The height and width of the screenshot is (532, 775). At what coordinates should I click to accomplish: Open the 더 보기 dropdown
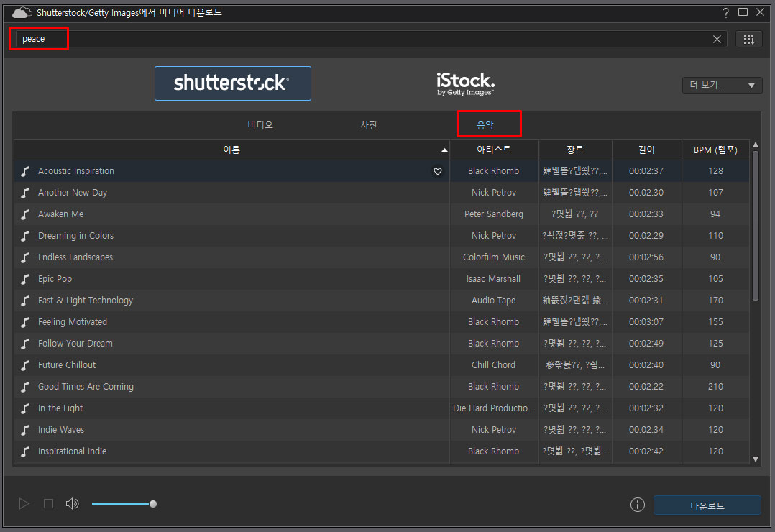click(722, 86)
